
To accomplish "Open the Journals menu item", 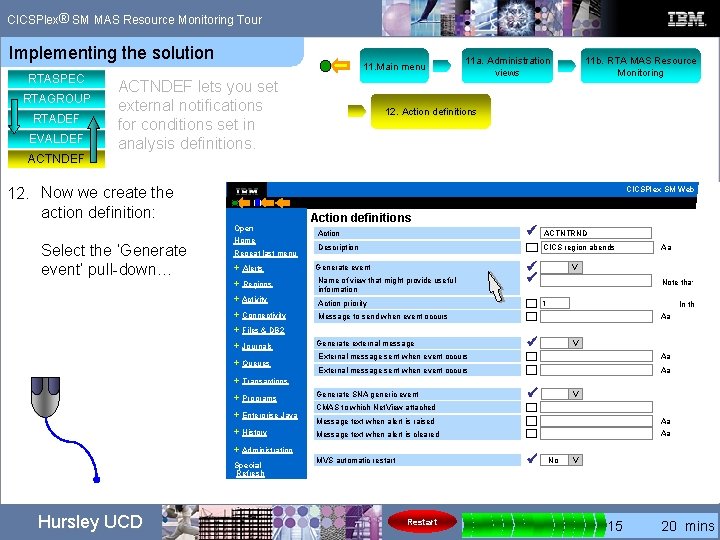I will (x=257, y=346).
